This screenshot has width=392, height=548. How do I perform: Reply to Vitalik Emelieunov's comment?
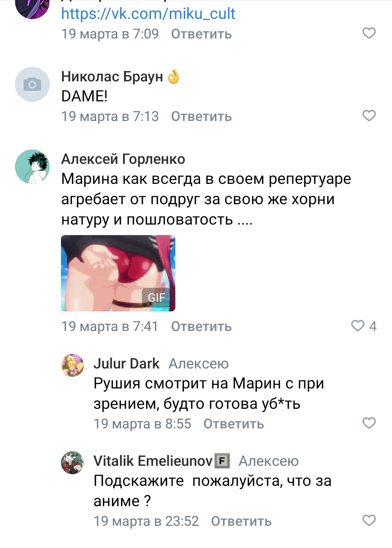[x=241, y=521]
